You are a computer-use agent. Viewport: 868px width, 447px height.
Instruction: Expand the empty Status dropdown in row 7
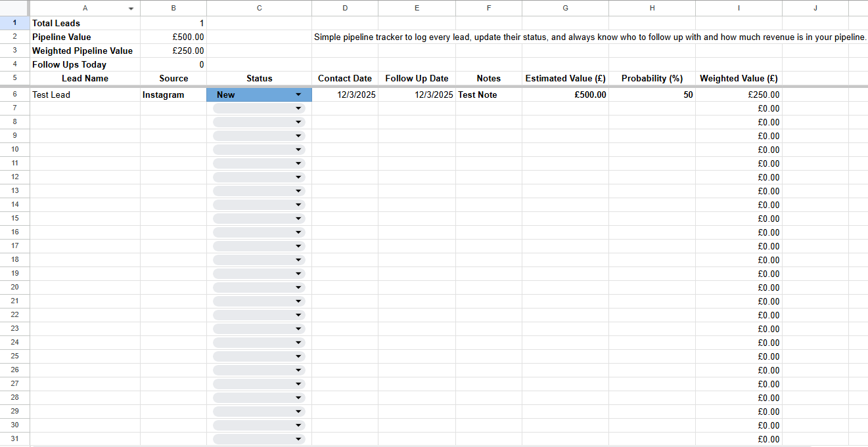point(299,108)
